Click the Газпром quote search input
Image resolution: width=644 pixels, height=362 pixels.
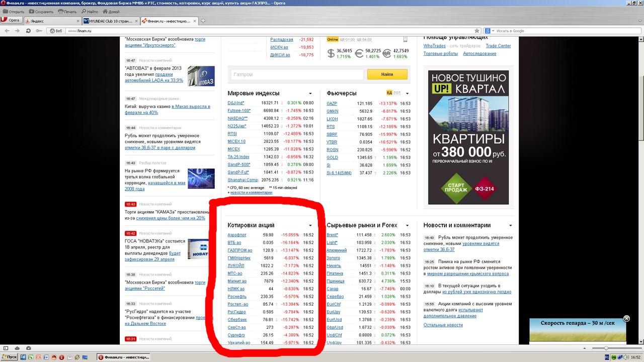[296, 74]
